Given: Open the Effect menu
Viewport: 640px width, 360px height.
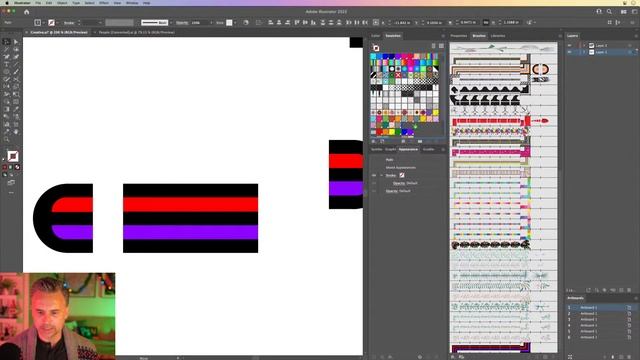Looking at the screenshot, I should pos(104,3).
